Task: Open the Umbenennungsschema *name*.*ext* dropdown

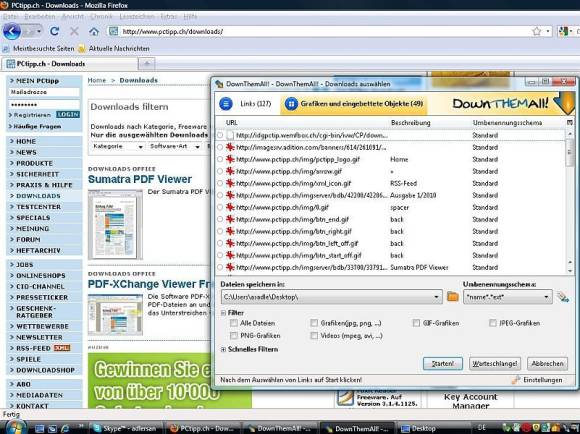Action: (546, 297)
